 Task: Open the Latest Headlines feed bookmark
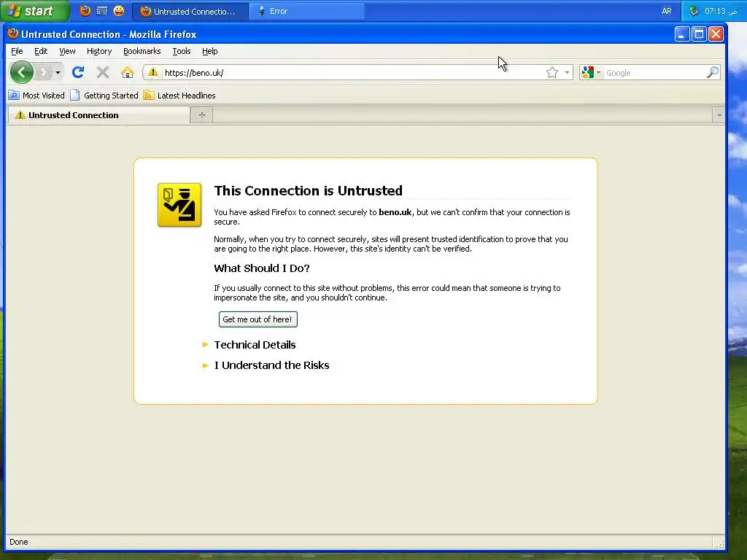(179, 96)
